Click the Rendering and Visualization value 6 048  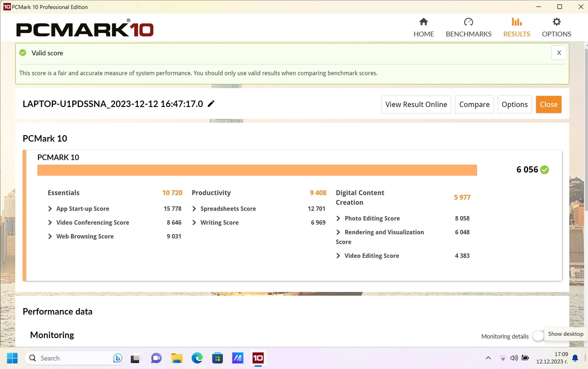click(462, 232)
